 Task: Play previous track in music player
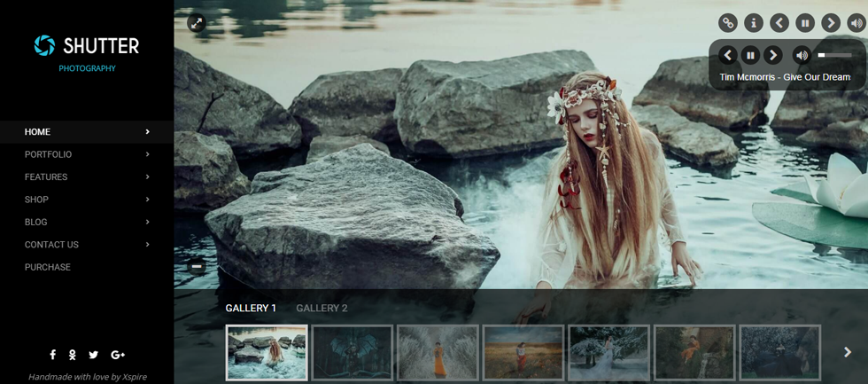tap(728, 55)
